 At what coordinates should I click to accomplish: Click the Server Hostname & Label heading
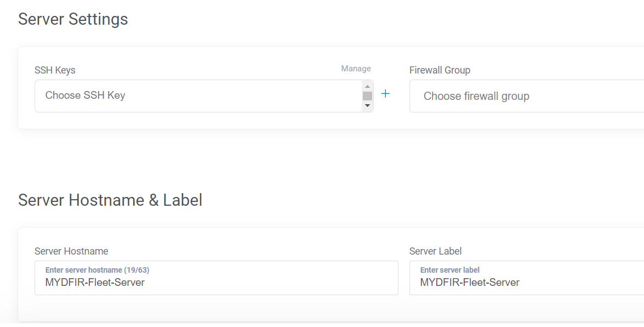pos(110,200)
